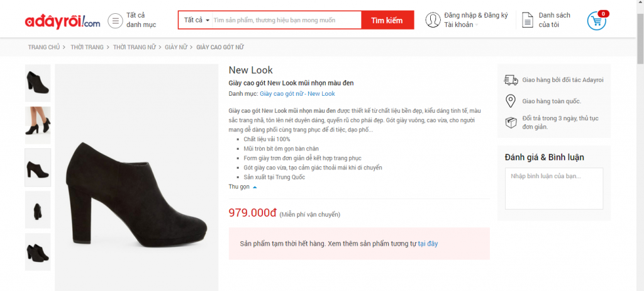This screenshot has width=644, height=291.
Task: Go to 'Giày nữ' breadcrumb
Action: pyautogui.click(x=175, y=47)
